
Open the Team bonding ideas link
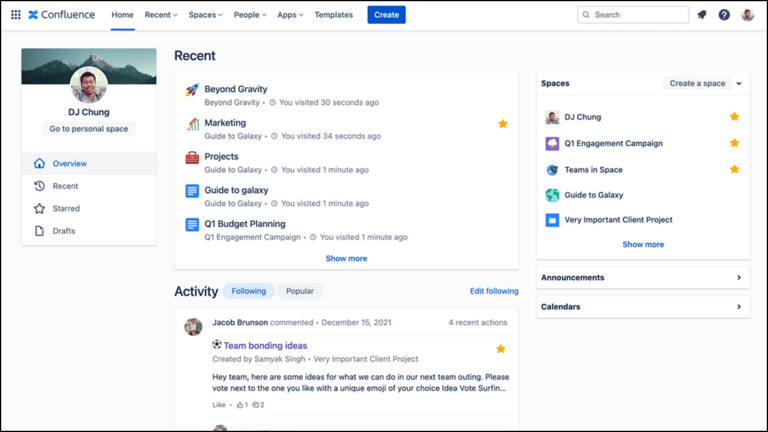click(x=265, y=345)
